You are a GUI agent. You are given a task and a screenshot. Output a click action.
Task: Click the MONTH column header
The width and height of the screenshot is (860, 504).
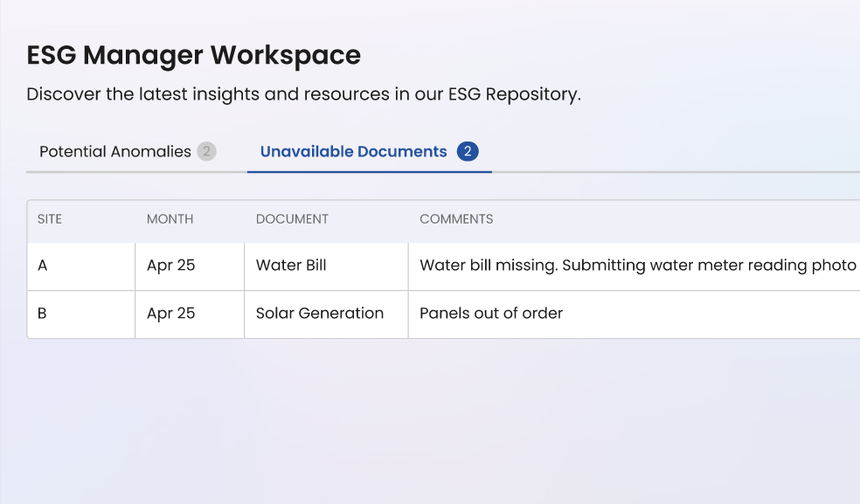(x=170, y=219)
